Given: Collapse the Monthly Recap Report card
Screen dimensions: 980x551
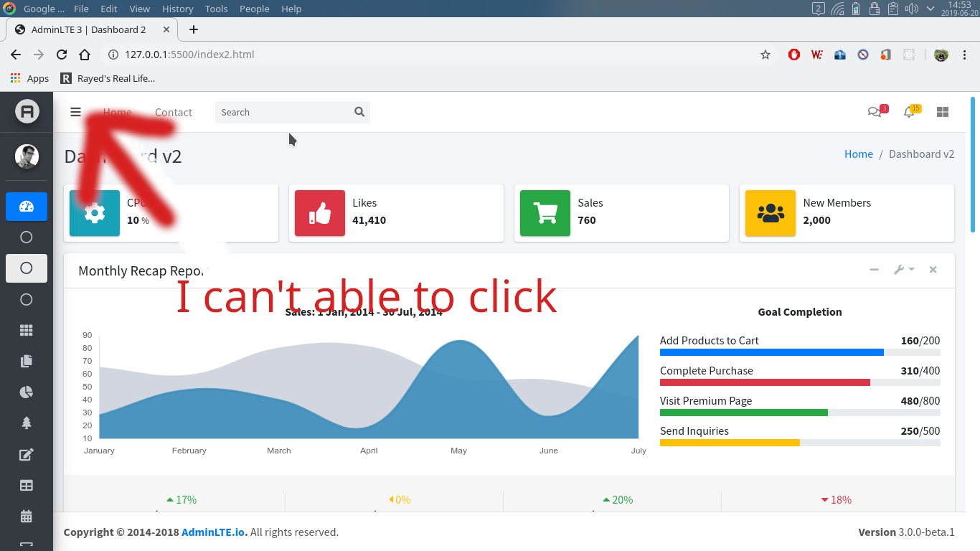Looking at the screenshot, I should point(874,270).
